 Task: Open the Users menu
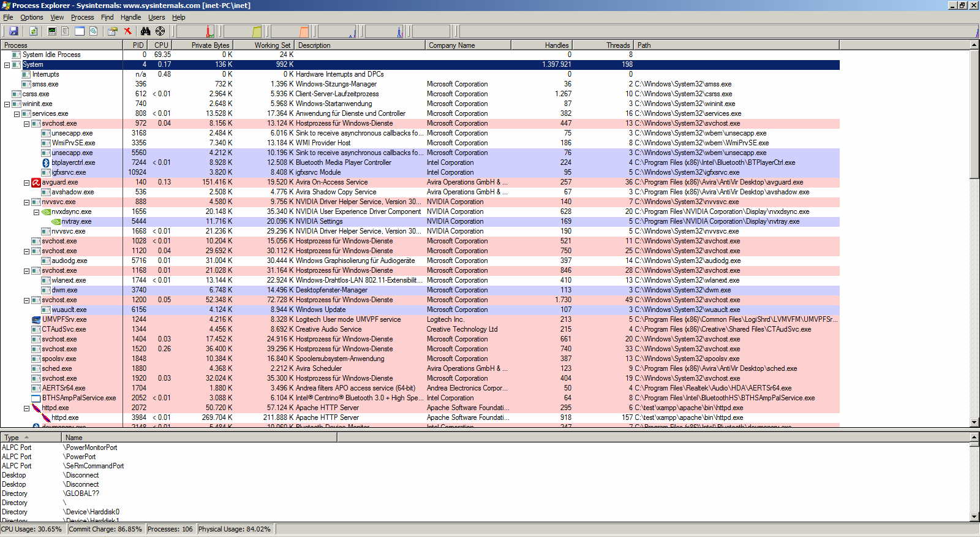point(156,17)
